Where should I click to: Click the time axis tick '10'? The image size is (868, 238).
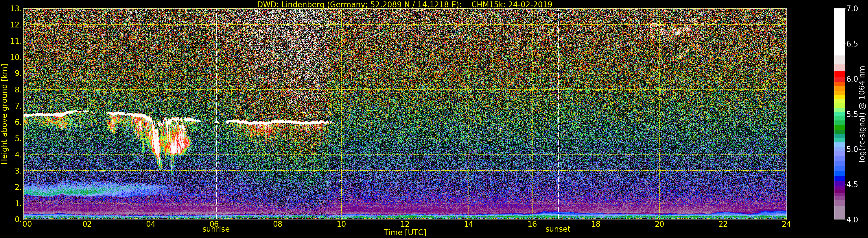point(341,224)
